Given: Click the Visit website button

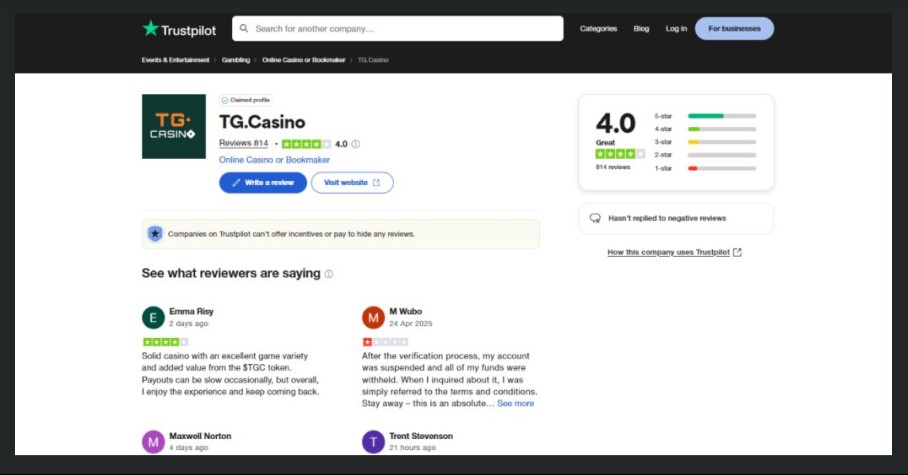Looking at the screenshot, I should coord(352,183).
